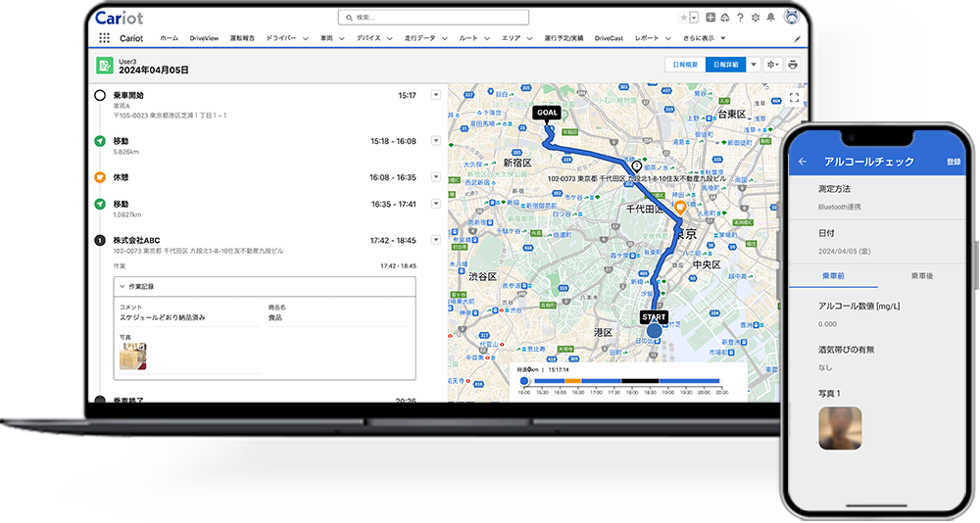Screen dimensions: 980x523
Task: Click the blue playhead on map timeline
Action: (524, 381)
